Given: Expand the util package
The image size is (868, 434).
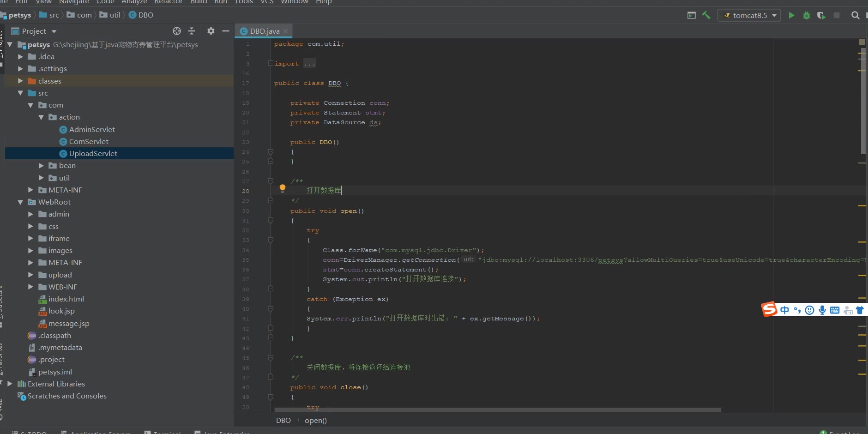Looking at the screenshot, I should pos(41,178).
